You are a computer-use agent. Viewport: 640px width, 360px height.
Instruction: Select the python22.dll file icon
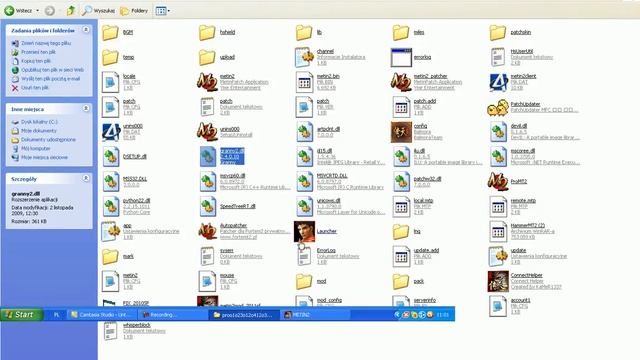(110, 207)
